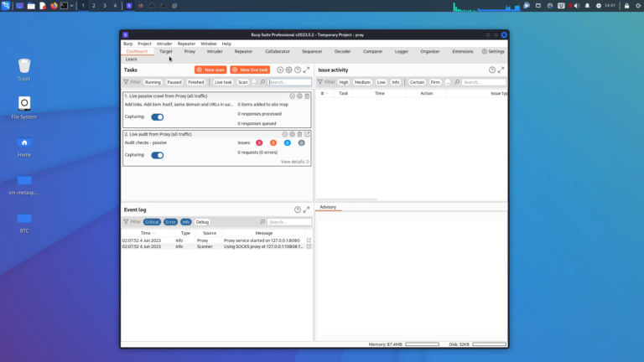The height and width of the screenshot is (362, 644).
Task: Click the Tasks filter funnel icon
Action: click(x=126, y=82)
